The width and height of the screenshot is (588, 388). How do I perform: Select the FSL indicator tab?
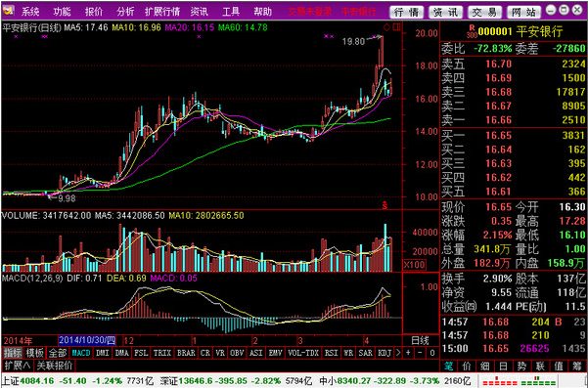tap(142, 353)
